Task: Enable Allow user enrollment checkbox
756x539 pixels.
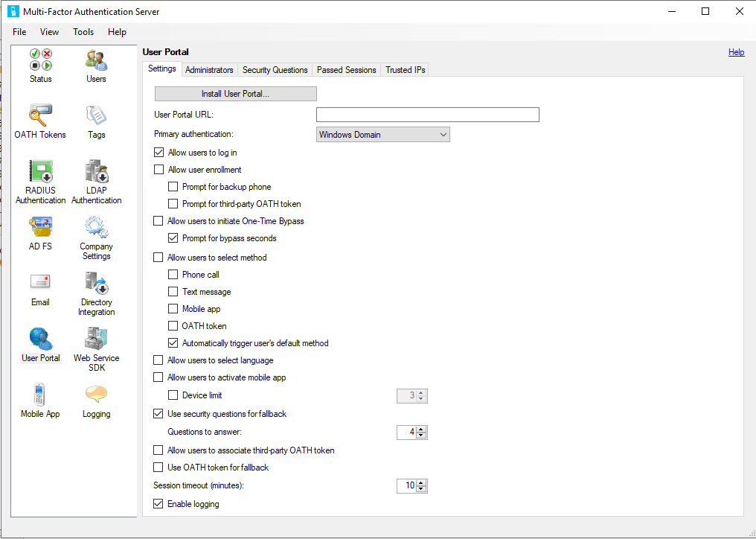Action: 158,170
